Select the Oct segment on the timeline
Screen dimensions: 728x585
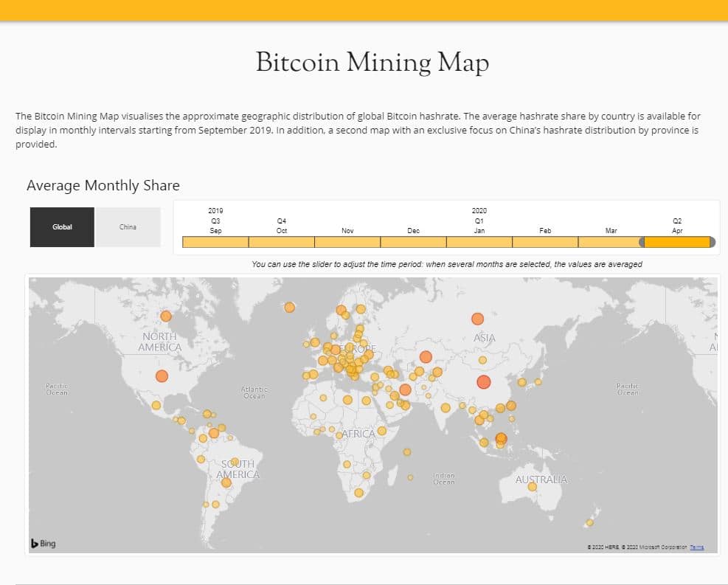(x=281, y=242)
